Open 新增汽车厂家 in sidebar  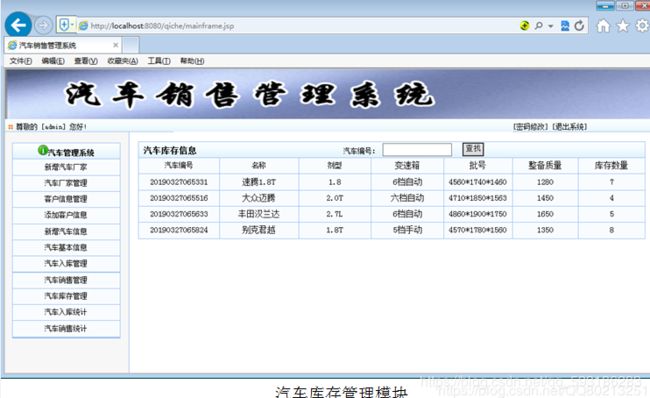tap(66, 167)
